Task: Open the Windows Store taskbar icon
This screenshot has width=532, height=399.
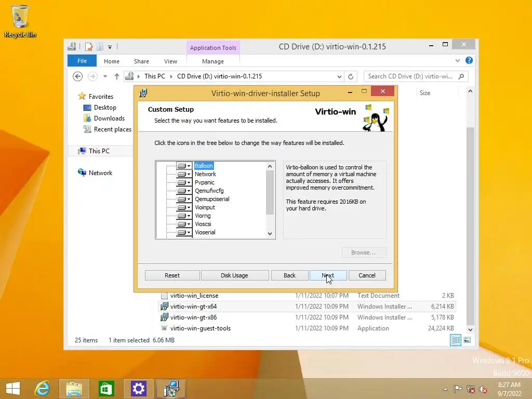Action: [106, 389]
